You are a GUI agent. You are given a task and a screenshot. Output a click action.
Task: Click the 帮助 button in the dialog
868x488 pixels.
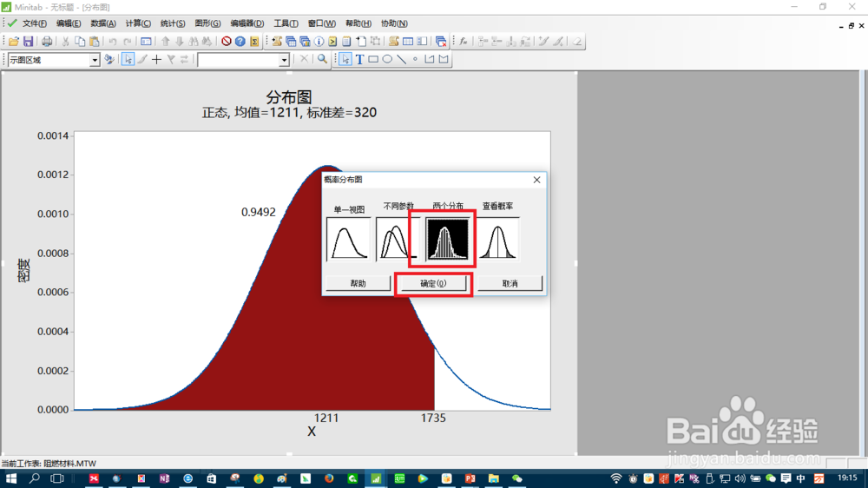point(358,284)
